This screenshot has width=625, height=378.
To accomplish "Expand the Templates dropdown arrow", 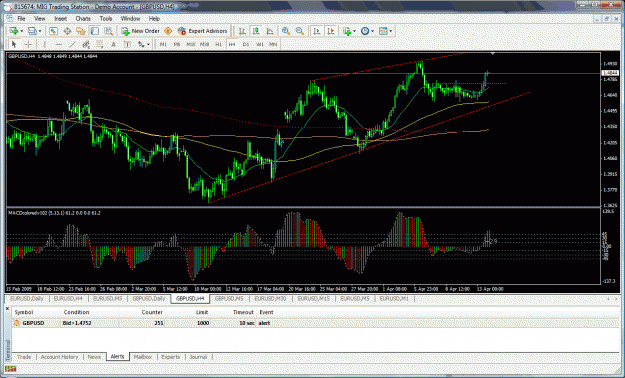I will coord(391,31).
